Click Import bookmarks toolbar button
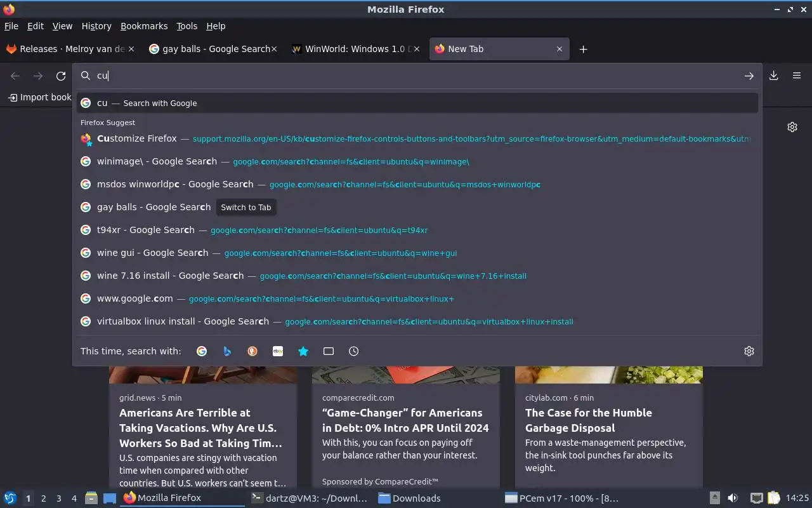 click(39, 97)
